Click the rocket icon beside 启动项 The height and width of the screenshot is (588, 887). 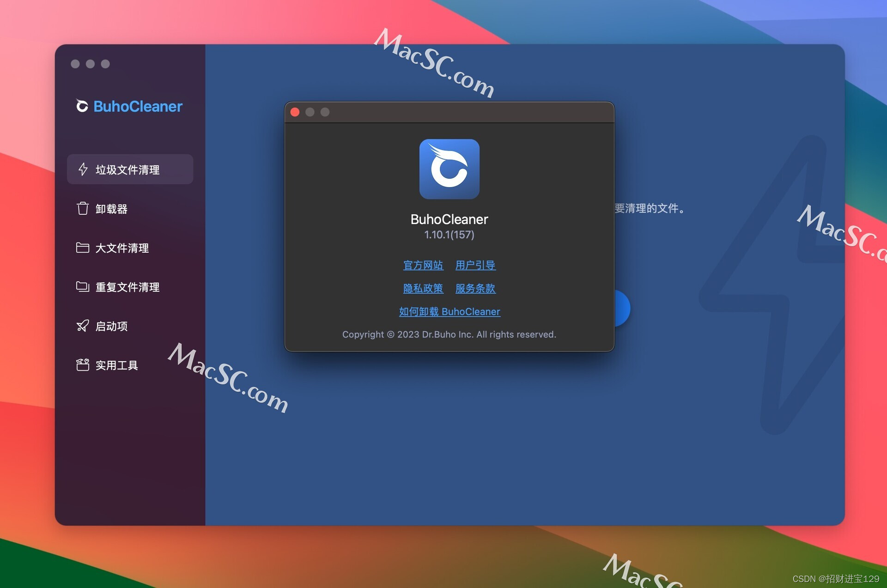click(83, 326)
